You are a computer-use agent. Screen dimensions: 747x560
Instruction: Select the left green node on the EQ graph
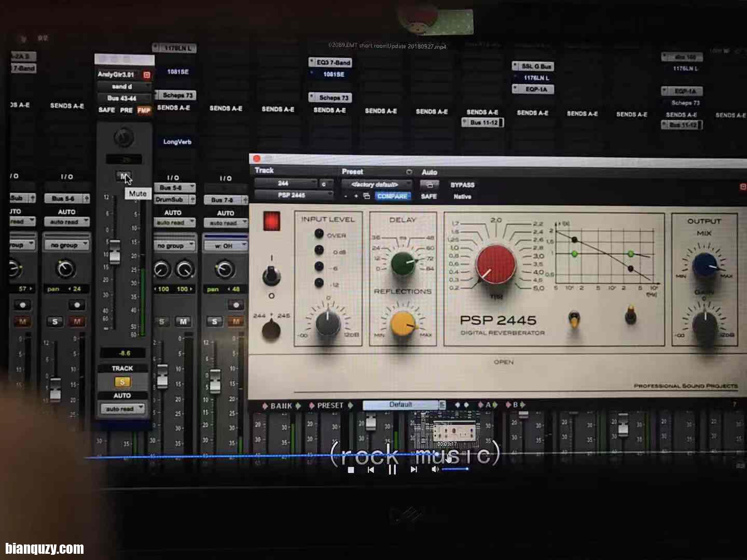tap(574, 254)
